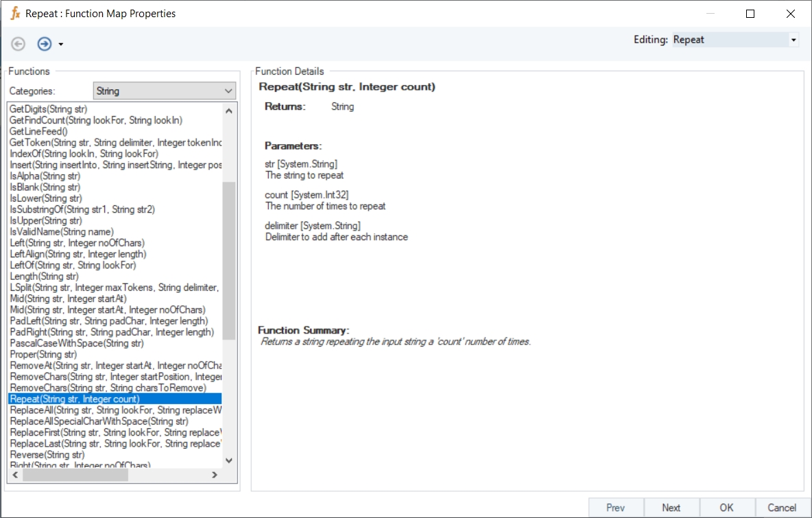Screen dimensions: 812x518
Task: Open the Editing Repeat dropdown
Action: [793, 40]
